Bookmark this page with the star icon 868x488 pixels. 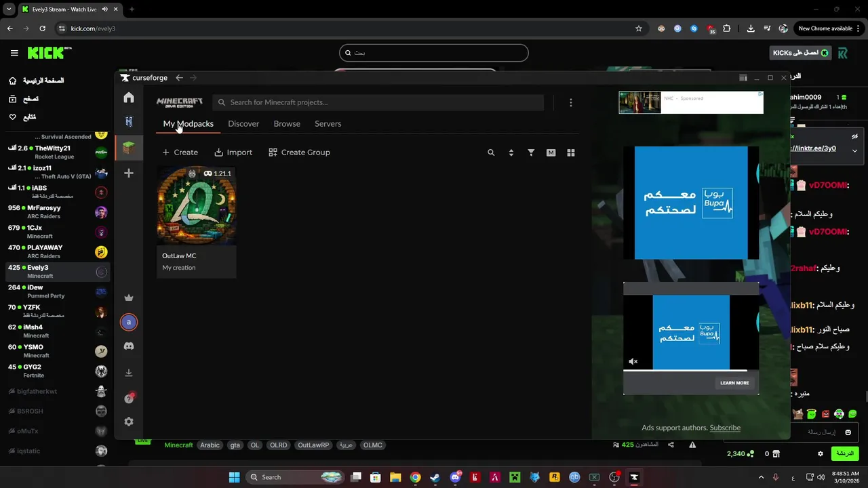coord(638,28)
